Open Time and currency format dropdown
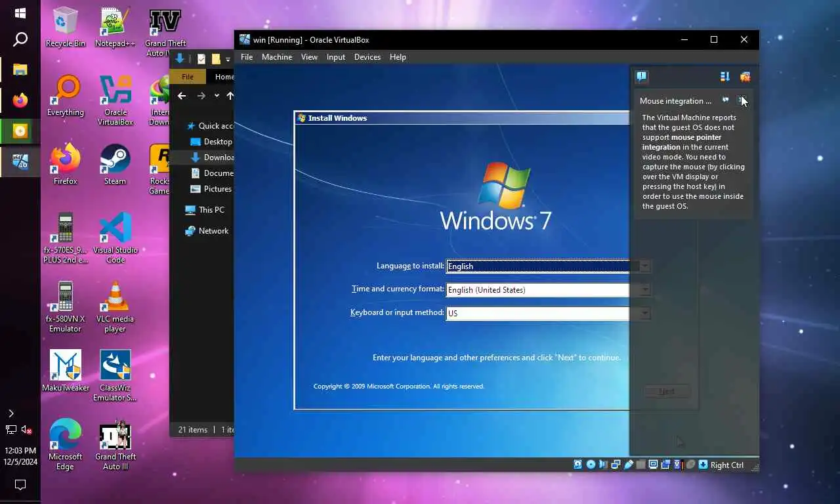 click(644, 289)
